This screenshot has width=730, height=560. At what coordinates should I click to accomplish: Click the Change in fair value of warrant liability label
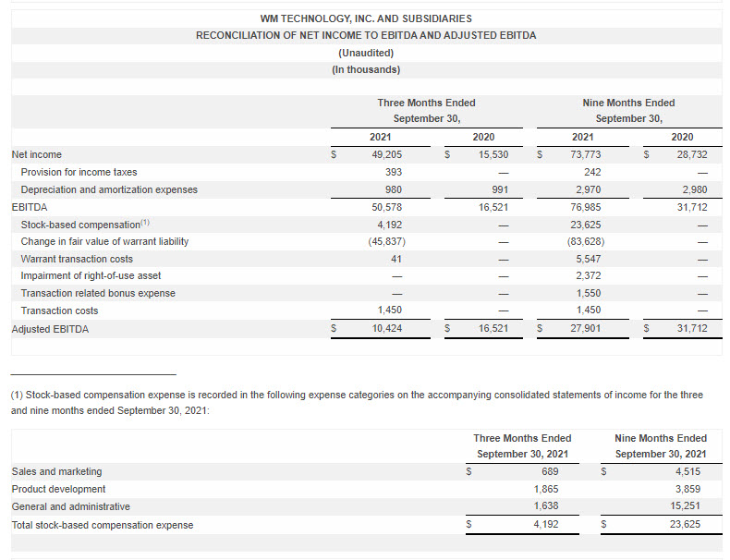(x=104, y=241)
